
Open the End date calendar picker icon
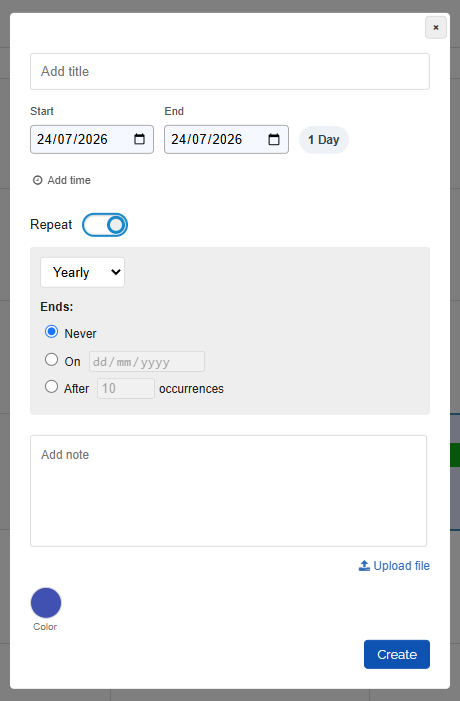pyautogui.click(x=274, y=139)
